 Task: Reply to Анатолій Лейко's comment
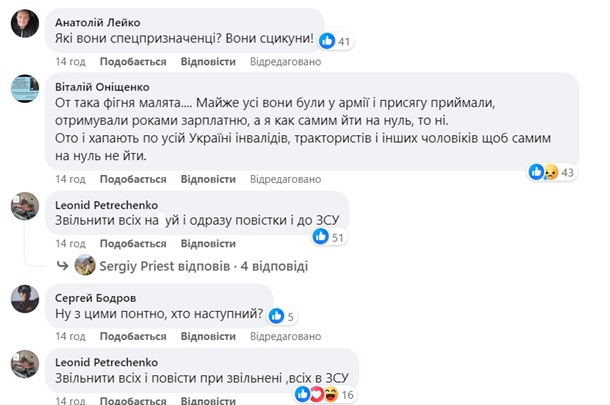point(208,62)
